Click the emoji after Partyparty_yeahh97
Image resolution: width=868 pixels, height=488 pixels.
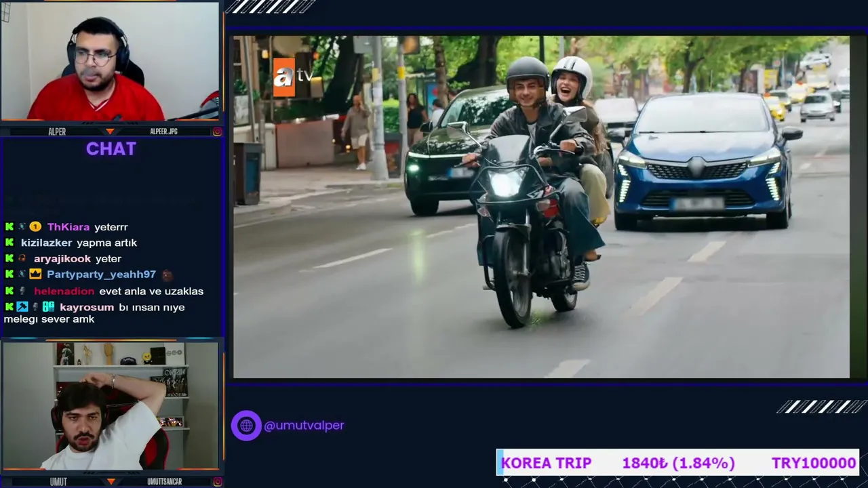tap(167, 275)
